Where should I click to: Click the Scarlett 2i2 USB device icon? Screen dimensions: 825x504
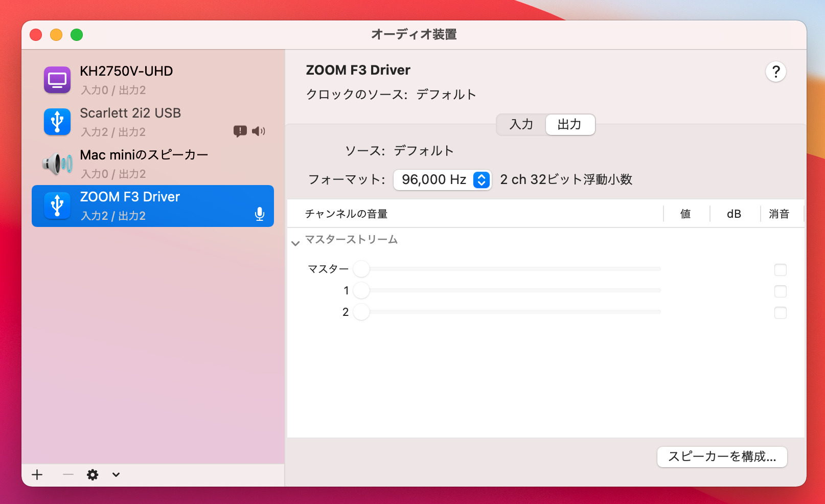coord(57,122)
